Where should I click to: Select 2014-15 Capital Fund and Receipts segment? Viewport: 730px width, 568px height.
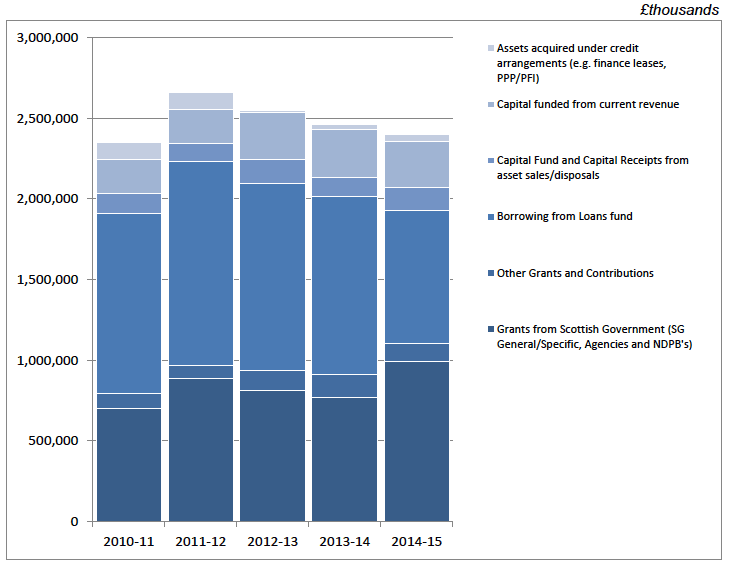[x=417, y=199]
